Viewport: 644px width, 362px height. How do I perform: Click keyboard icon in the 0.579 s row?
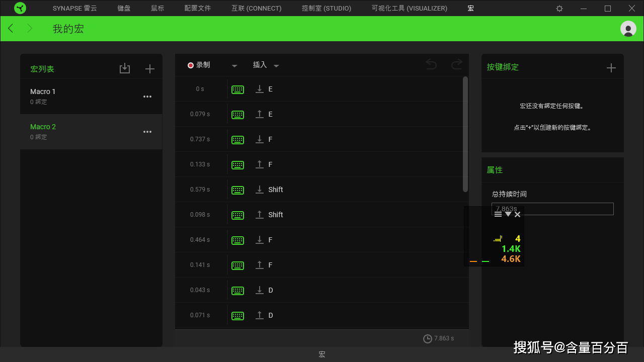point(237,190)
